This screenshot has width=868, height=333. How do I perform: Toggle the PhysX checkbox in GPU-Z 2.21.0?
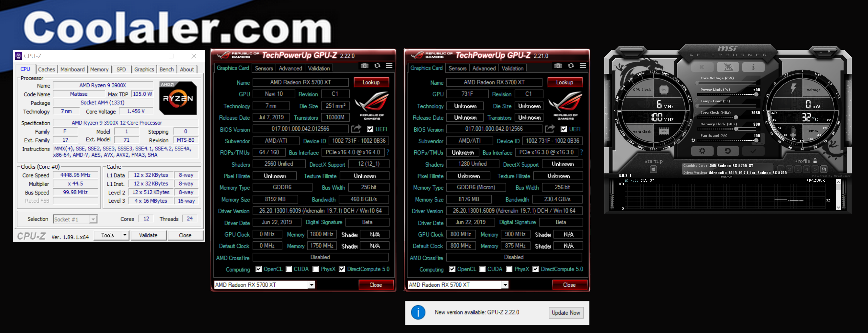pyautogui.click(x=509, y=269)
